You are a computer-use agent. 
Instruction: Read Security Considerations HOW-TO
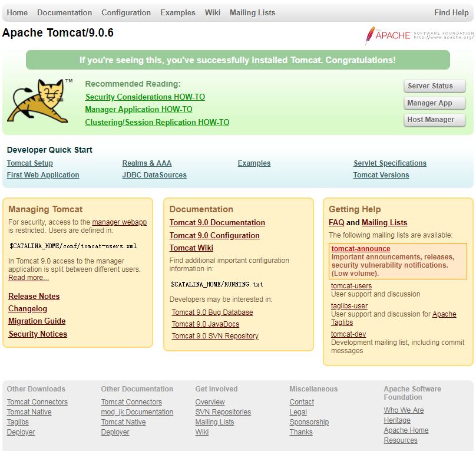pyautogui.click(x=145, y=97)
